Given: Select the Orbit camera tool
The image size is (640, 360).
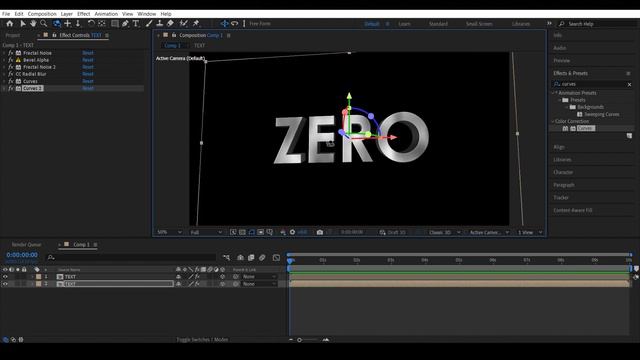Looking at the screenshot, I should point(57,24).
